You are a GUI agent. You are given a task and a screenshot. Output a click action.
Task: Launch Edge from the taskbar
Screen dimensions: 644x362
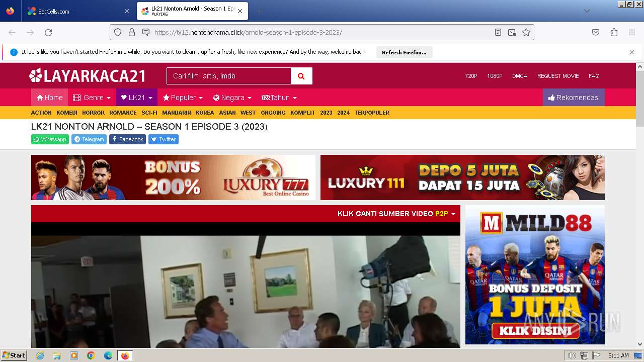tap(108, 355)
